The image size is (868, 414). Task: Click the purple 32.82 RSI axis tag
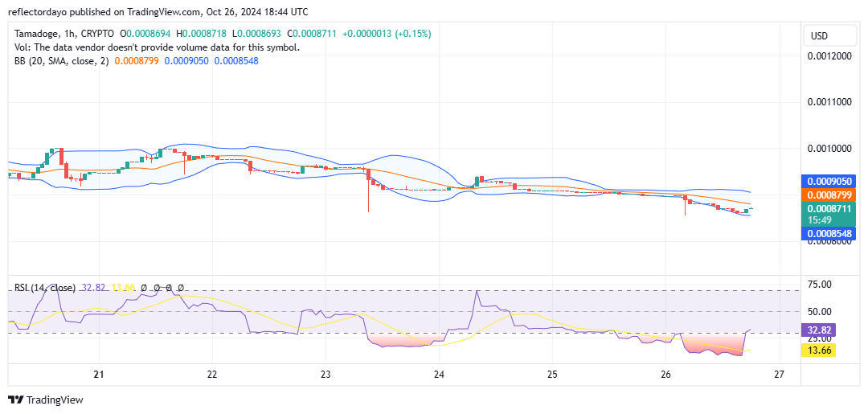click(820, 330)
